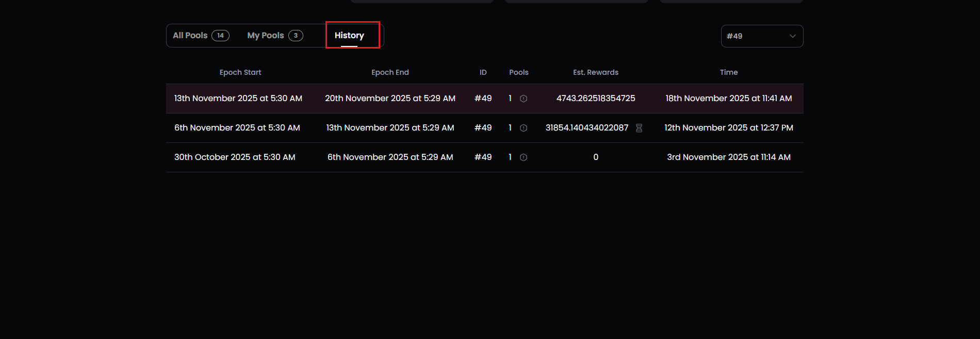Click hourglass icon beside 31854.140434022087 rewards

639,128
